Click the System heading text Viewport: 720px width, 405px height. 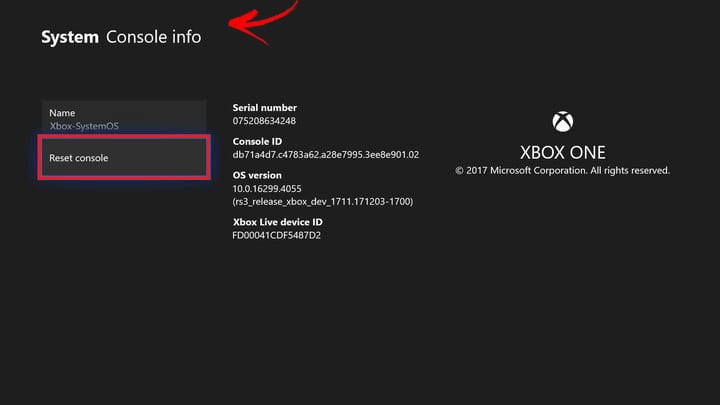click(70, 37)
